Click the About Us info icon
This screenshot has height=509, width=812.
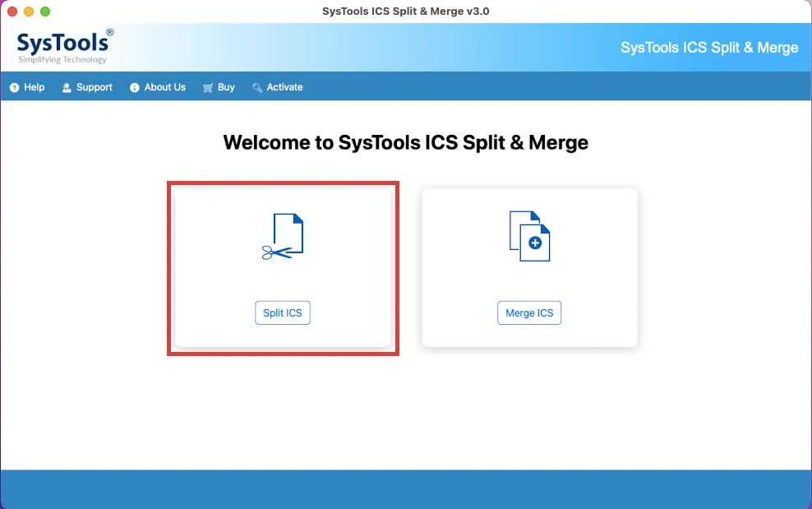coord(135,88)
